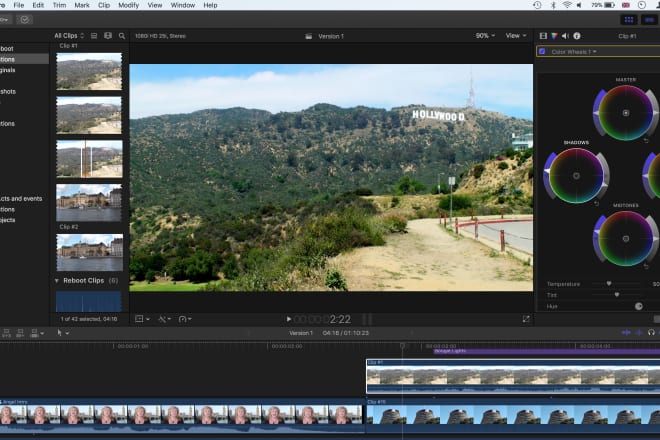Open the Mark menu
Viewport: 660px width, 440px height.
pos(82,5)
